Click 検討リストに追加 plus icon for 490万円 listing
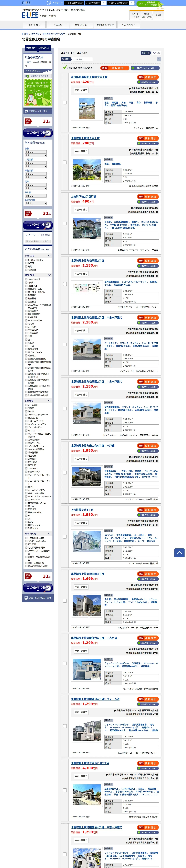186x868 pixels. (x=148, y=202)
